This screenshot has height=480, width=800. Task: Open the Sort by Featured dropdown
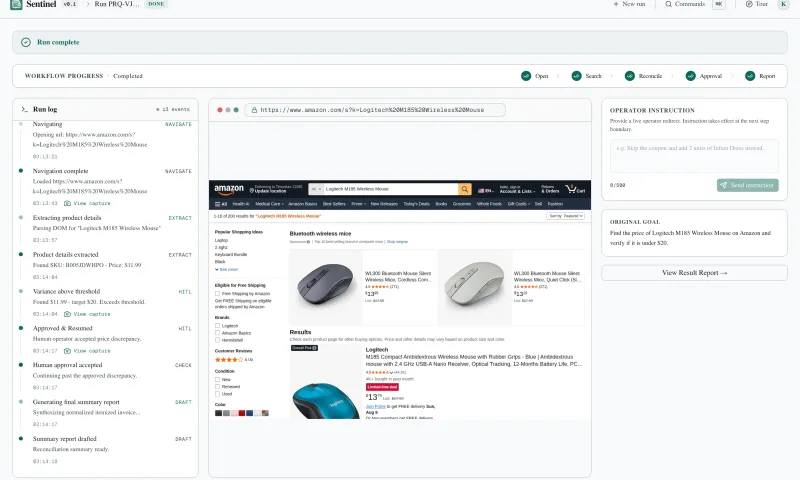tap(565, 216)
